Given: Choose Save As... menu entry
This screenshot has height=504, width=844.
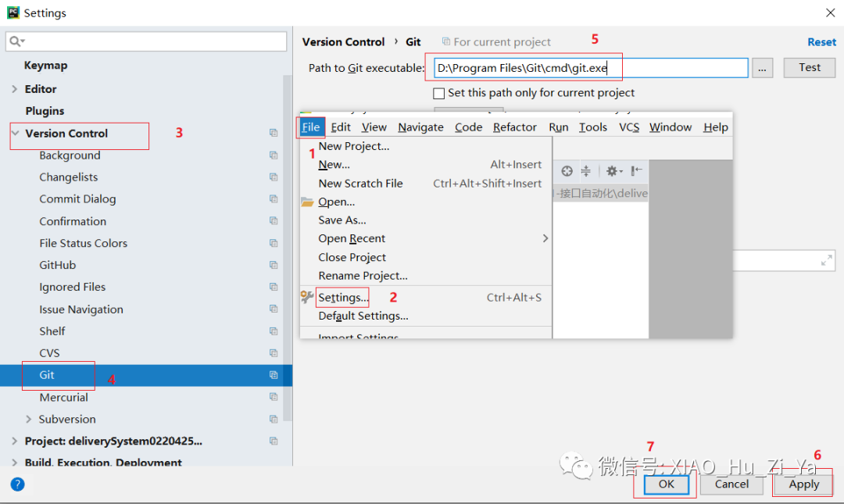Looking at the screenshot, I should click(x=426, y=220).
